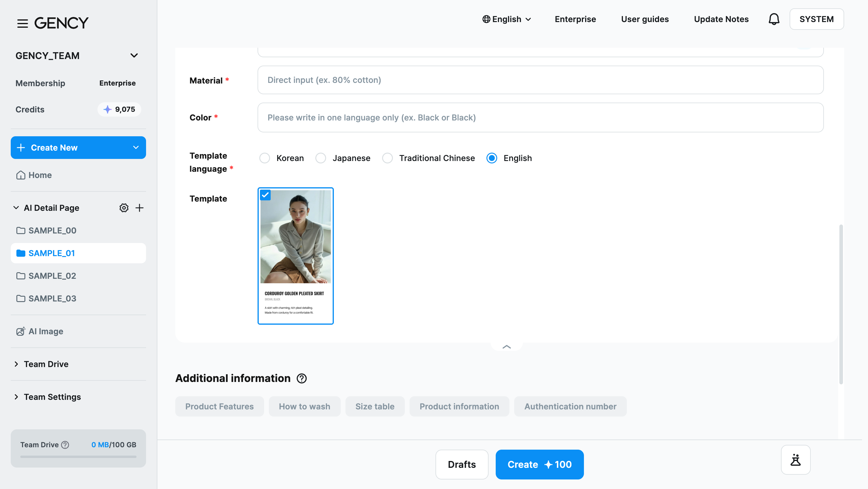
Task: Open Additional information help icon
Action: [302, 378]
